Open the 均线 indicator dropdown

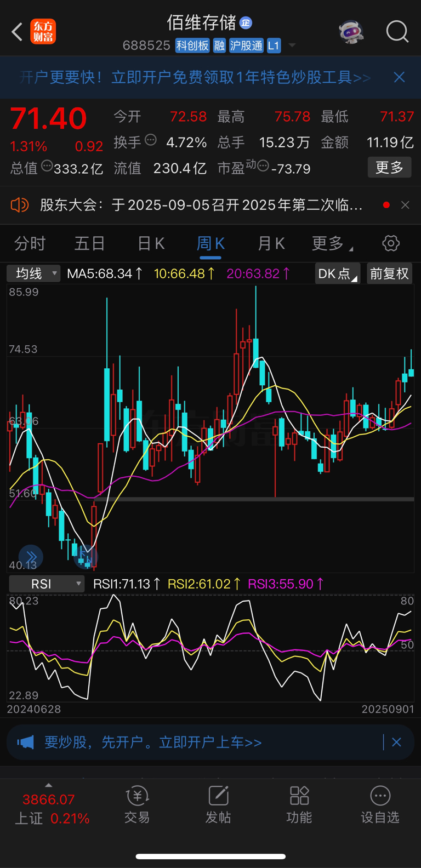[x=33, y=273]
